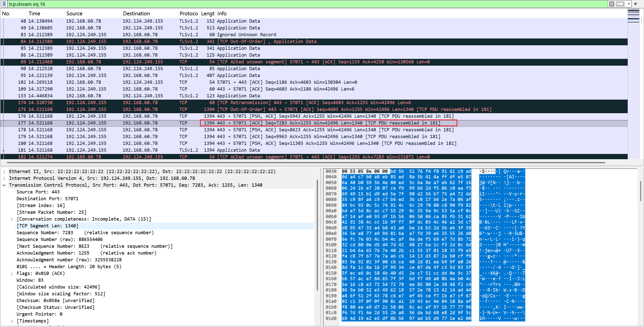The height and width of the screenshot is (327, 644).
Task: Select the Source Port: 443 field
Action: [38, 192]
